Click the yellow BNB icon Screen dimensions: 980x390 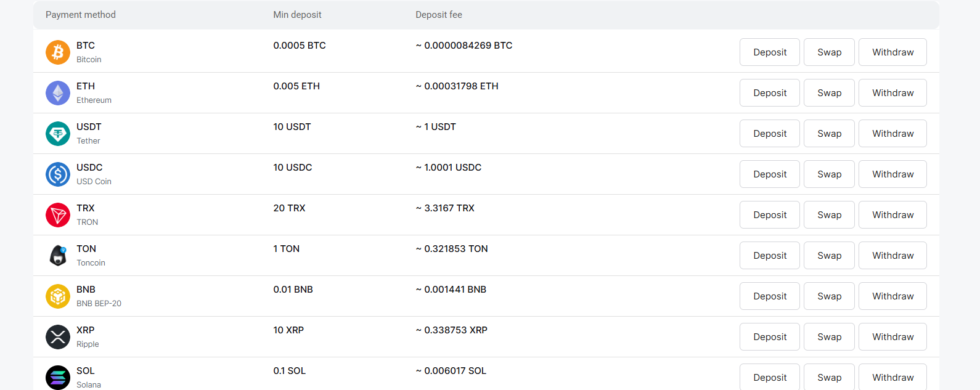pos(58,296)
